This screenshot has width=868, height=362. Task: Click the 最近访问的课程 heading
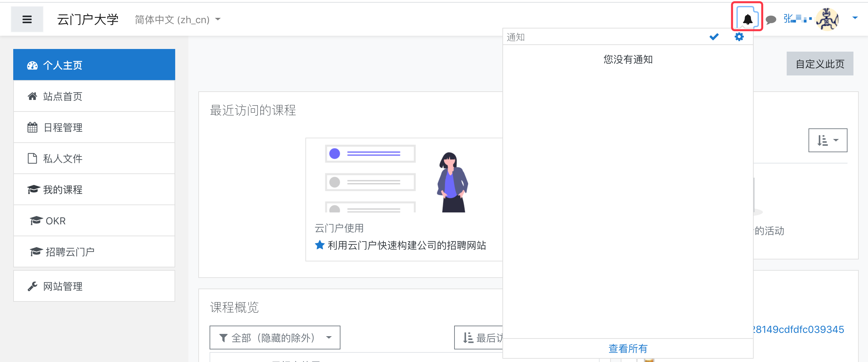point(253,110)
